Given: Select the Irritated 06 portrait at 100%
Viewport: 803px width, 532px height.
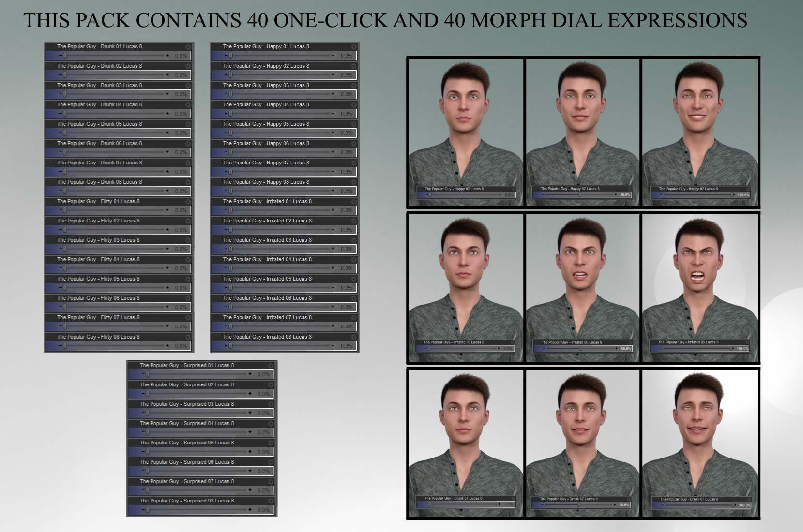Looking at the screenshot, I should click(x=700, y=288).
